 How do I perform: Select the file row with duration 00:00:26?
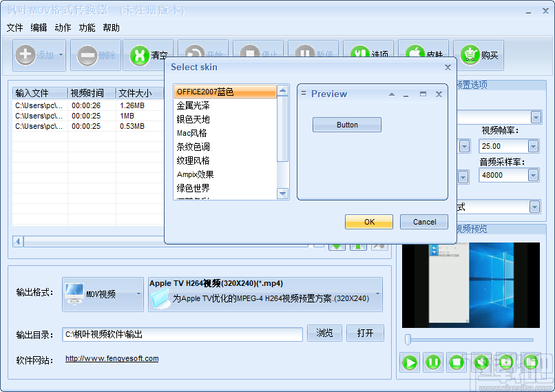[x=88, y=105]
